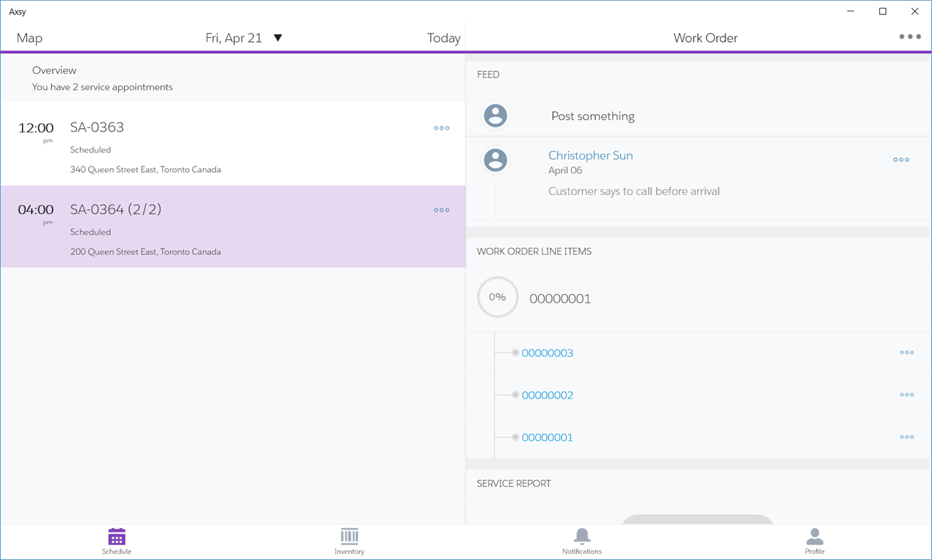Open the Work Order overflow menu
932x560 pixels.
coord(909,36)
